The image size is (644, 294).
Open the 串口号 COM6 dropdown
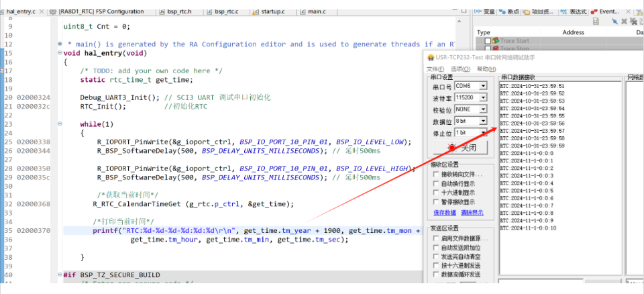[x=483, y=87]
